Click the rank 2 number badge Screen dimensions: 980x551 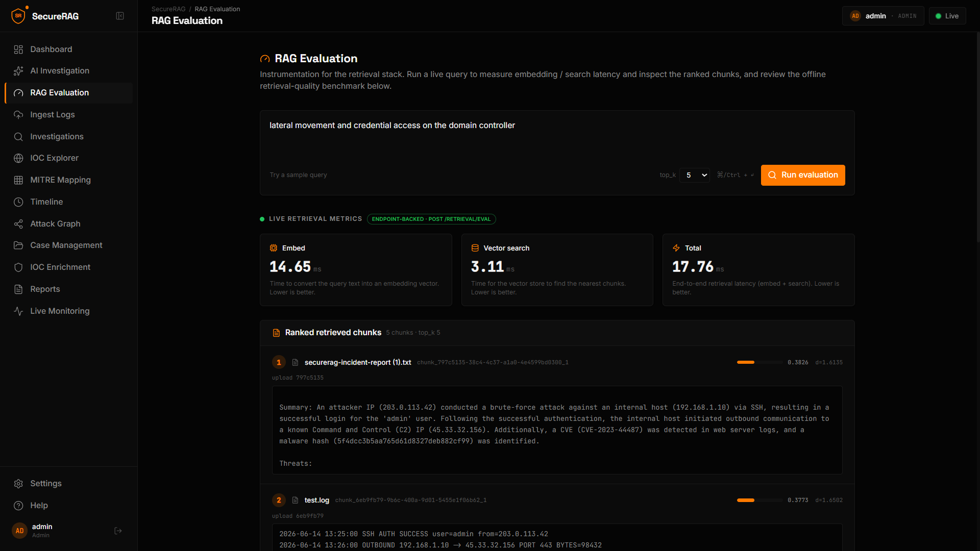279,500
